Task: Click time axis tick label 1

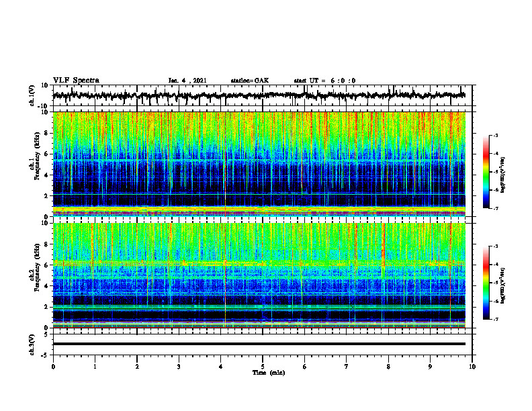Action: tap(95, 367)
